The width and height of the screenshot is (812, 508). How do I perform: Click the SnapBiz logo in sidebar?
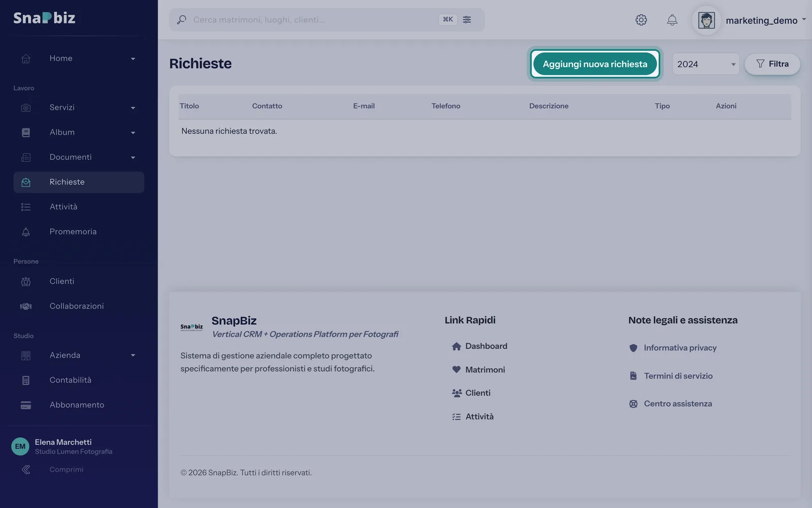(44, 18)
